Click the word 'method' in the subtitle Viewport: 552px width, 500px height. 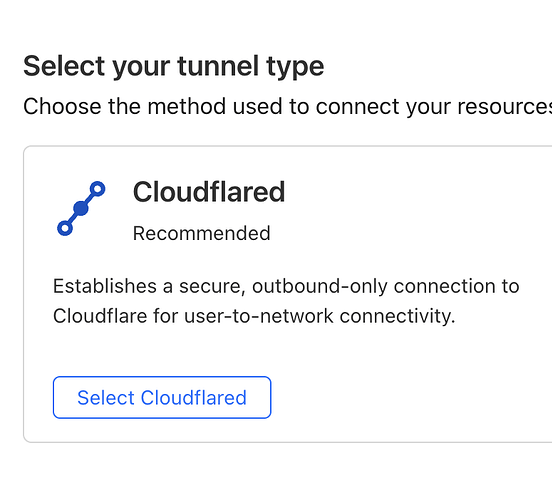click(x=187, y=106)
